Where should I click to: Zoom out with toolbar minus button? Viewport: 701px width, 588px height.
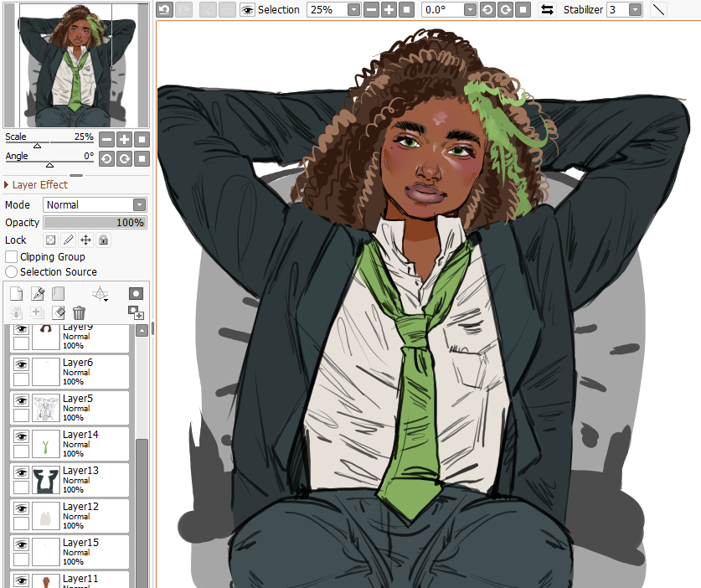(x=371, y=10)
